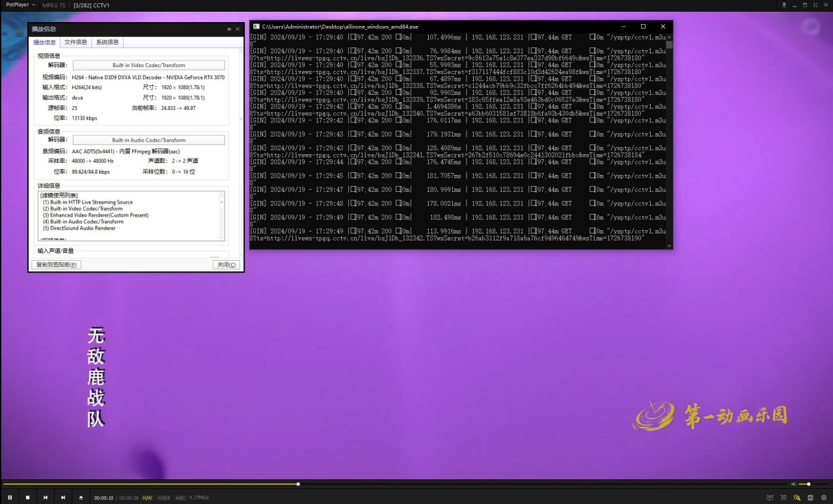The width and height of the screenshot is (833, 504).
Task: Open the playlist panel icon
Action: pyautogui.click(x=797, y=497)
